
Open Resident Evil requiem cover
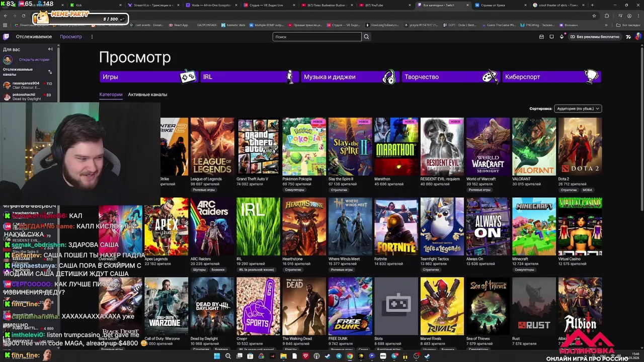tap(442, 147)
